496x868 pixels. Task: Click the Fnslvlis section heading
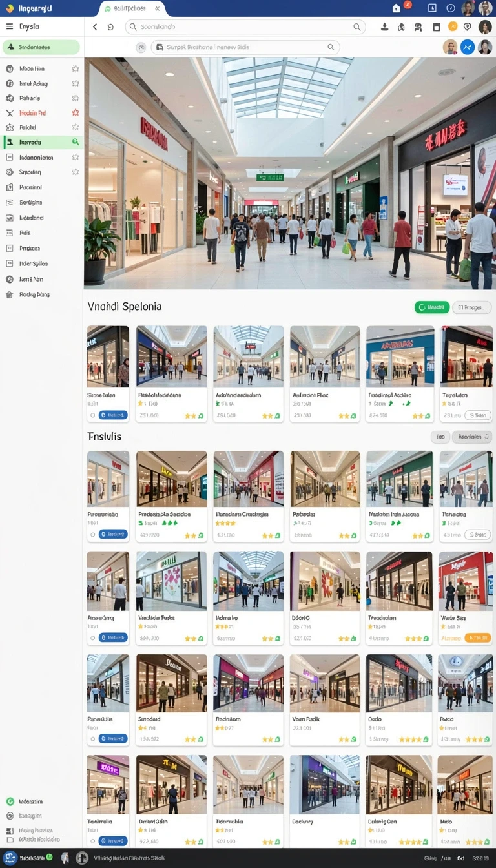(x=104, y=437)
